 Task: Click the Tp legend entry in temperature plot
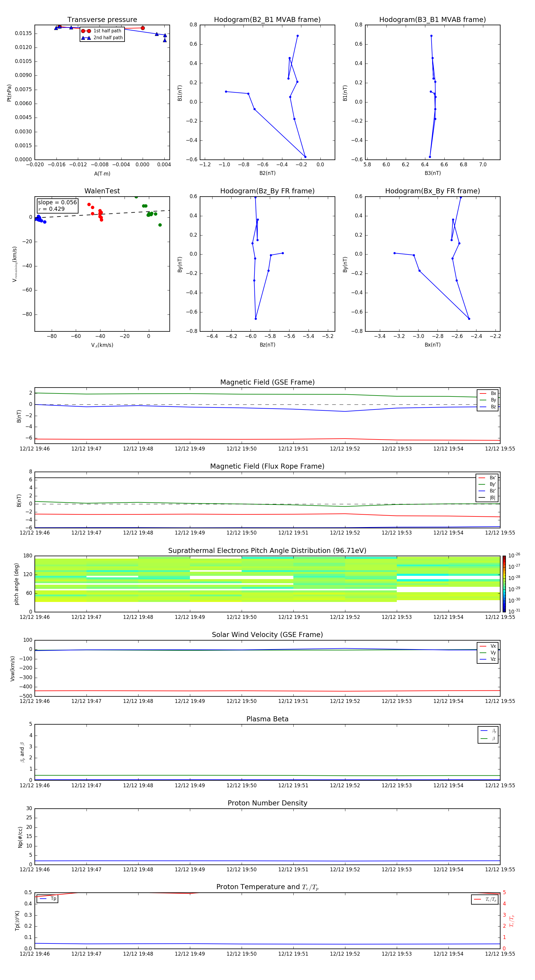(48, 899)
